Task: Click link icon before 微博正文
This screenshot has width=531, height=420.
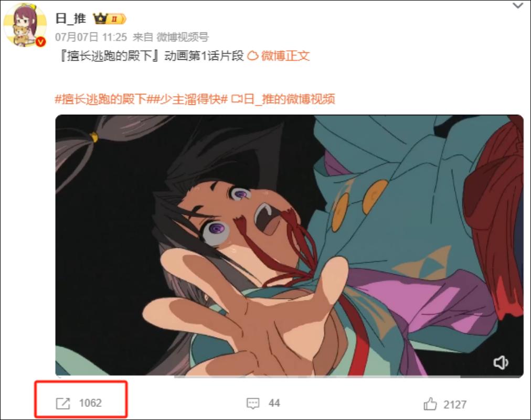Action: pos(252,56)
